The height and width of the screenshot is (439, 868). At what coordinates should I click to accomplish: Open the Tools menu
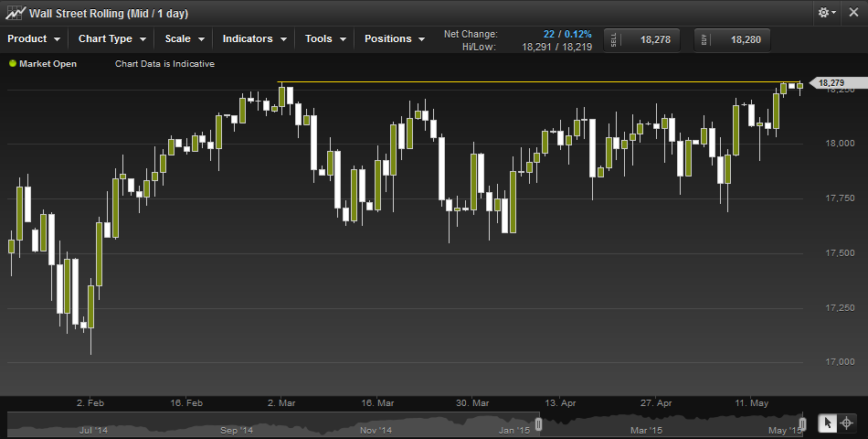point(326,39)
